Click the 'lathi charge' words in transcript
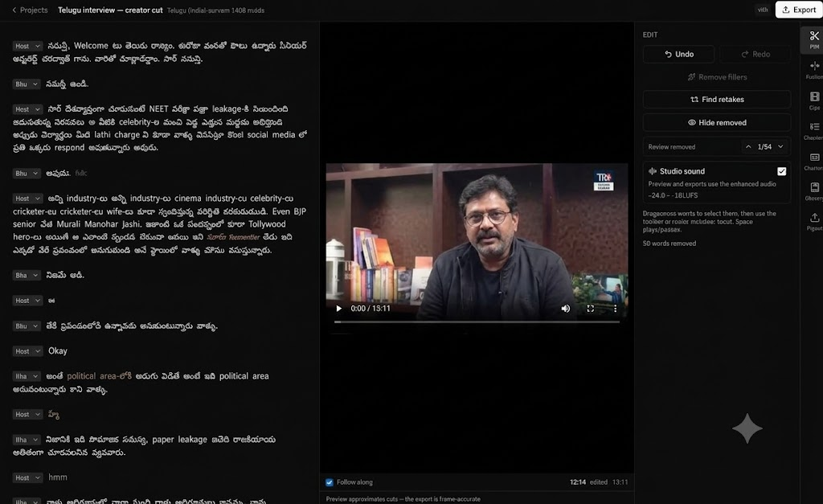The width and height of the screenshot is (823, 504). (116, 134)
